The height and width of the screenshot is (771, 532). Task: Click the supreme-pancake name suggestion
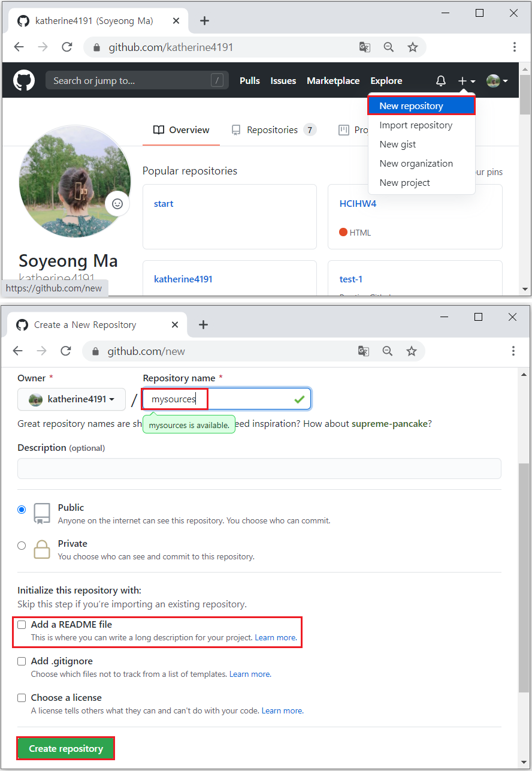390,423
